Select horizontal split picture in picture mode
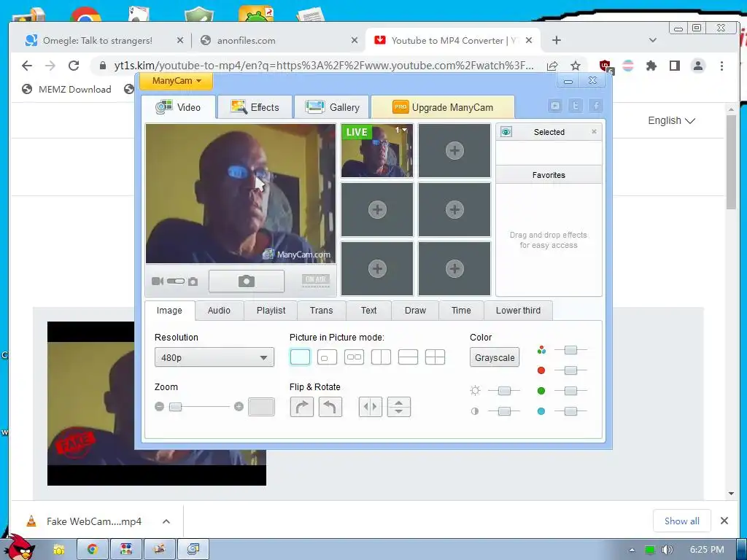747x560 pixels. 409,357
